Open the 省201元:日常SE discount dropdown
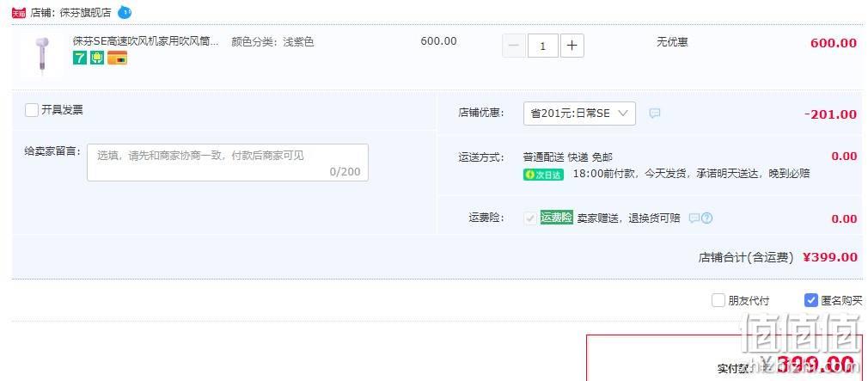Screen dimensions: 868x381 [579, 114]
